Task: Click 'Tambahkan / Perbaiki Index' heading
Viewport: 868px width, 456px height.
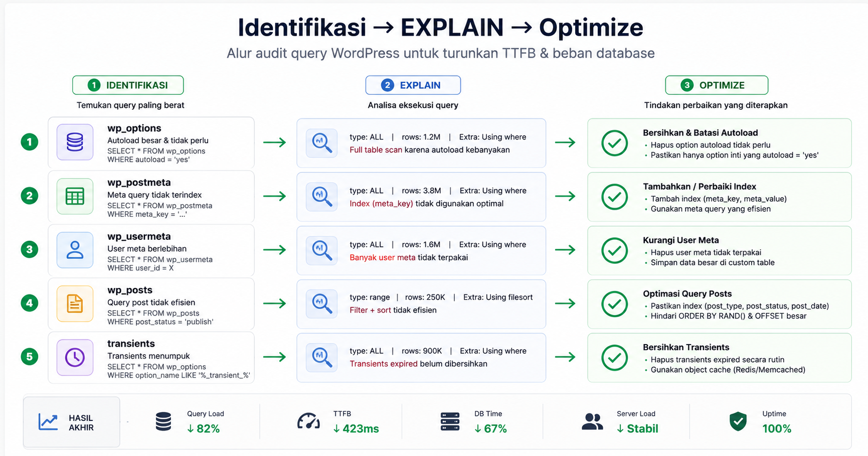Action: coord(699,187)
